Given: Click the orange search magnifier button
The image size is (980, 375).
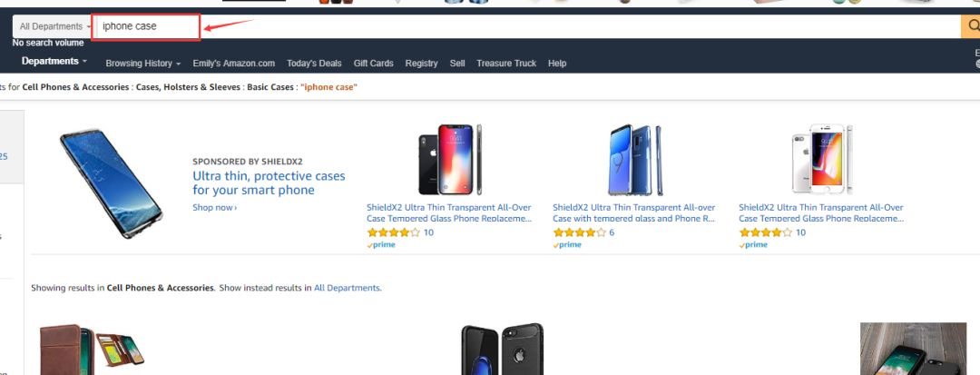Looking at the screenshot, I should 971,26.
